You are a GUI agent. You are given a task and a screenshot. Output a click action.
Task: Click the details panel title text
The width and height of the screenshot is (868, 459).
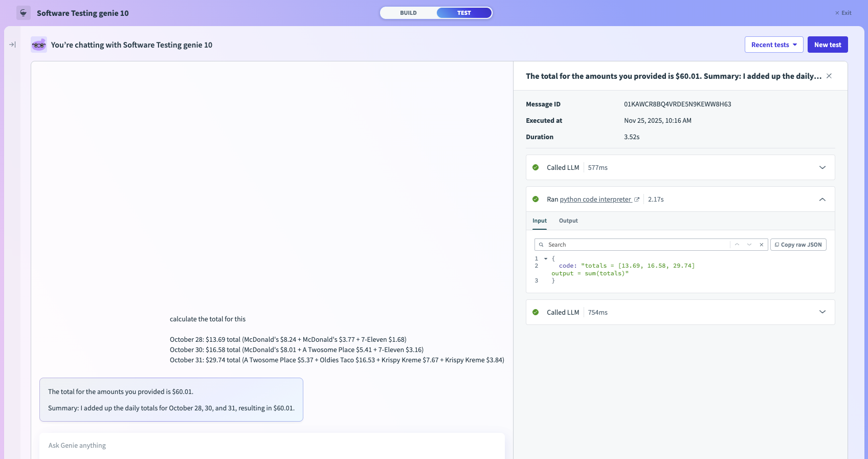tap(674, 76)
